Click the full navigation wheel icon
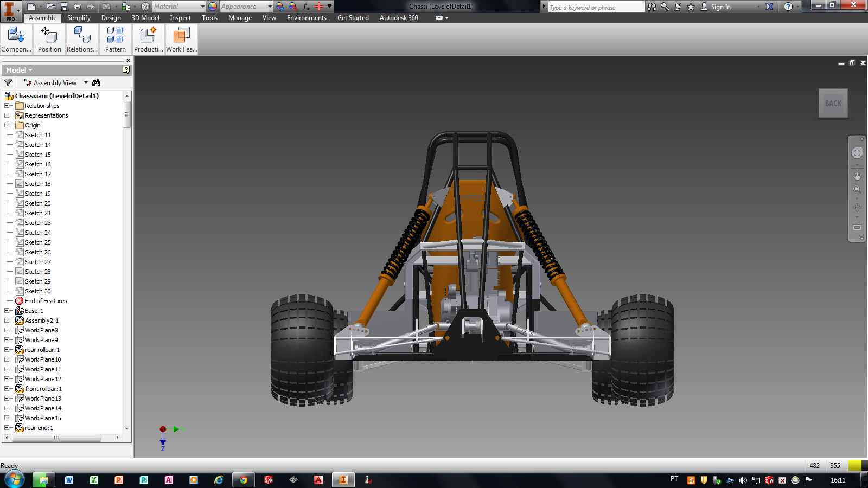This screenshot has height=488, width=868. click(857, 153)
